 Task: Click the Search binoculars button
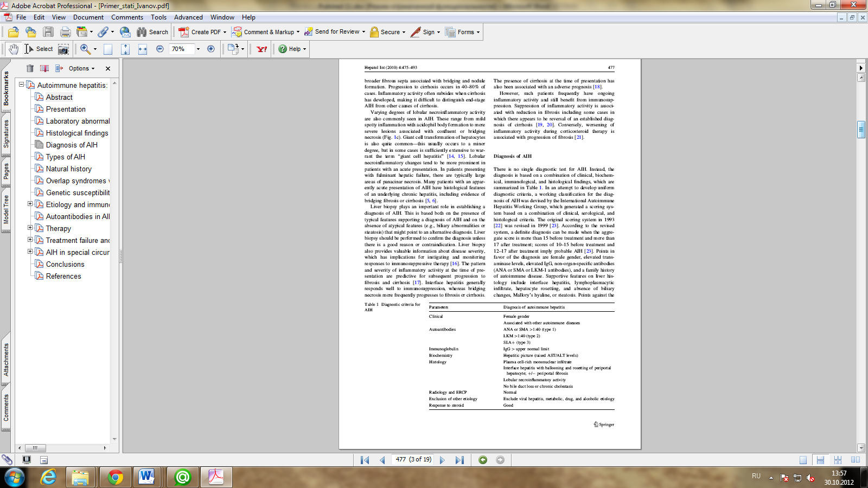(152, 32)
